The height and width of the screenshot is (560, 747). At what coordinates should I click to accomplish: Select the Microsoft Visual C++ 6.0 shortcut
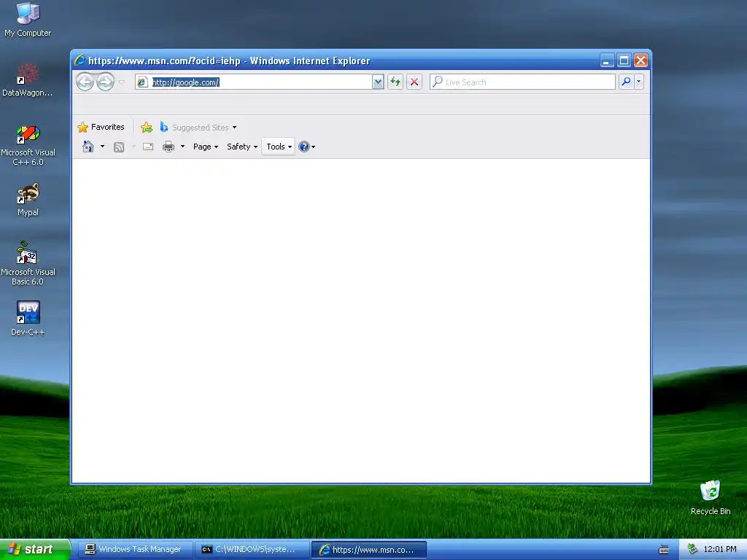click(x=28, y=145)
